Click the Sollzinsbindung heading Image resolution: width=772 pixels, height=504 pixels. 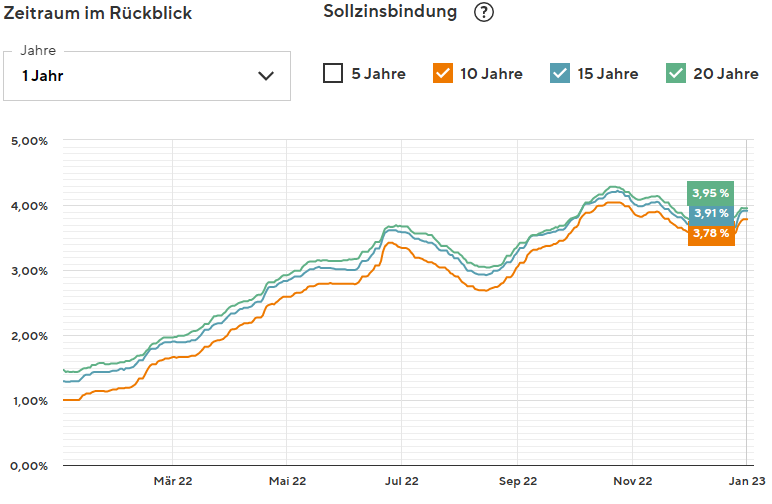coord(390,12)
